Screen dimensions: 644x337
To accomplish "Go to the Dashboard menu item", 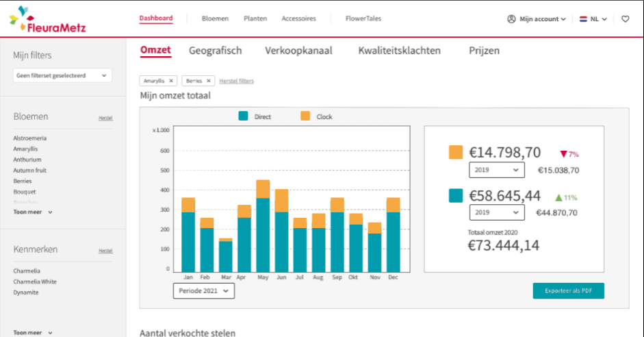I will tap(156, 18).
